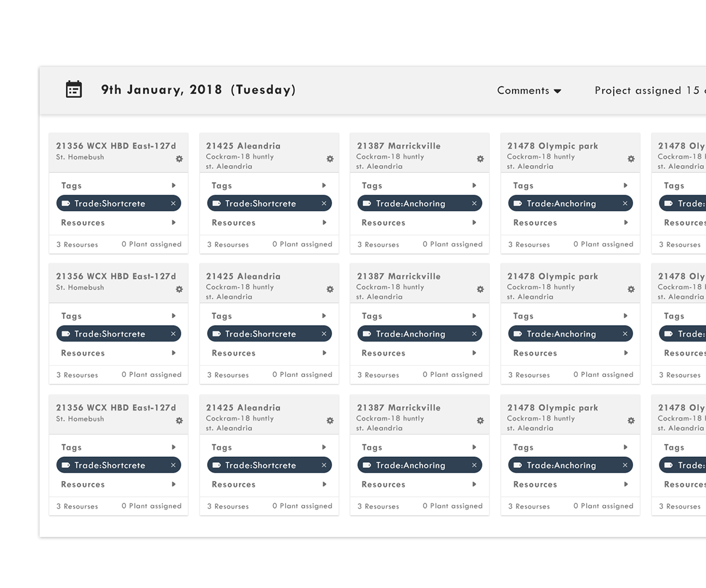This screenshot has width=706, height=588.
Task: Remove Trade:Shortcrete tag on top-row 21356 WCX card
Action: pos(173,203)
